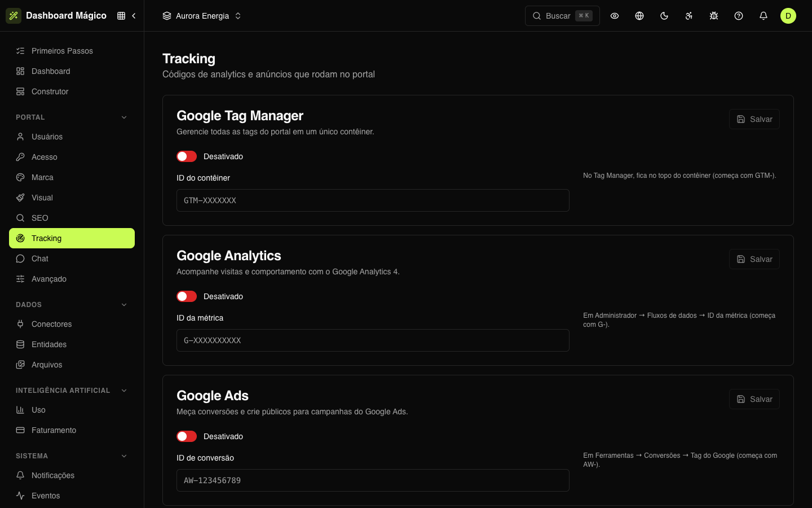Open Usuários page
The width and height of the screenshot is (812, 508).
tap(72, 137)
